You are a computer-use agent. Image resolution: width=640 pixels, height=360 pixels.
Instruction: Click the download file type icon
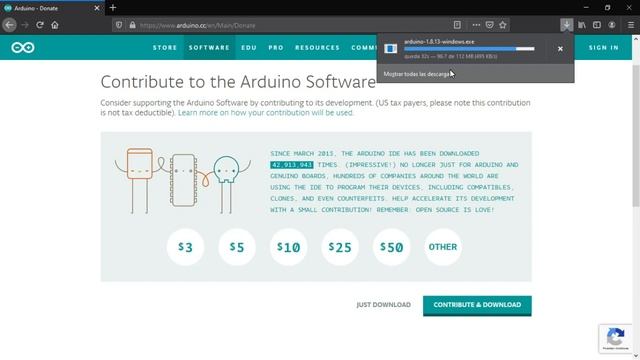[391, 48]
